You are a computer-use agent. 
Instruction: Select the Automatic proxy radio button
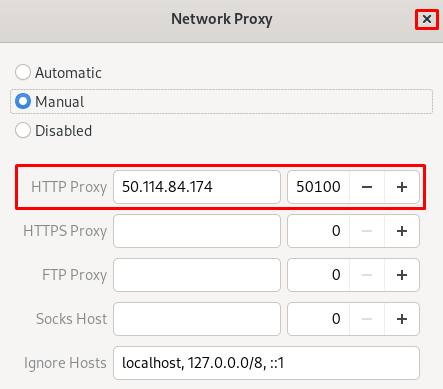pos(23,72)
